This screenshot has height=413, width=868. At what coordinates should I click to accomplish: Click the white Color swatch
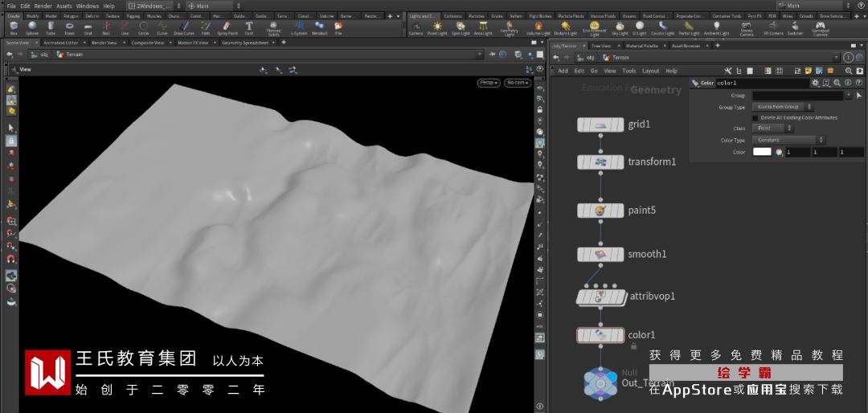(x=761, y=152)
